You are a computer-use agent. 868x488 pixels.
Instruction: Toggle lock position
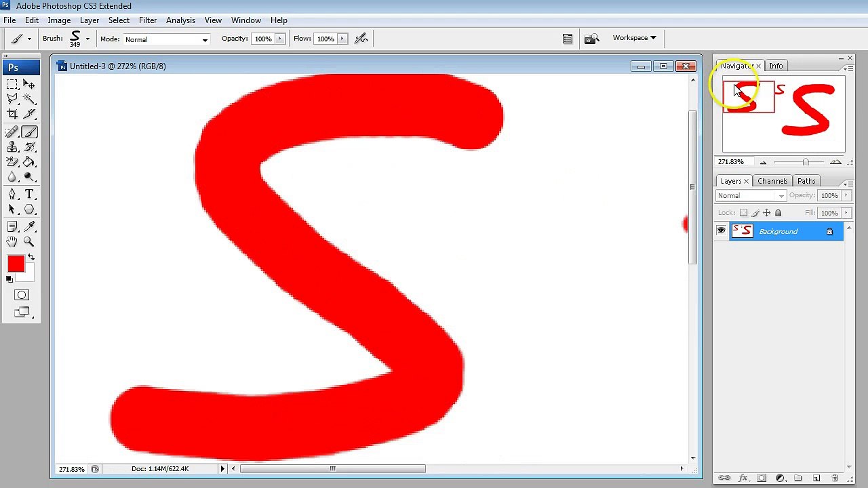coord(767,213)
